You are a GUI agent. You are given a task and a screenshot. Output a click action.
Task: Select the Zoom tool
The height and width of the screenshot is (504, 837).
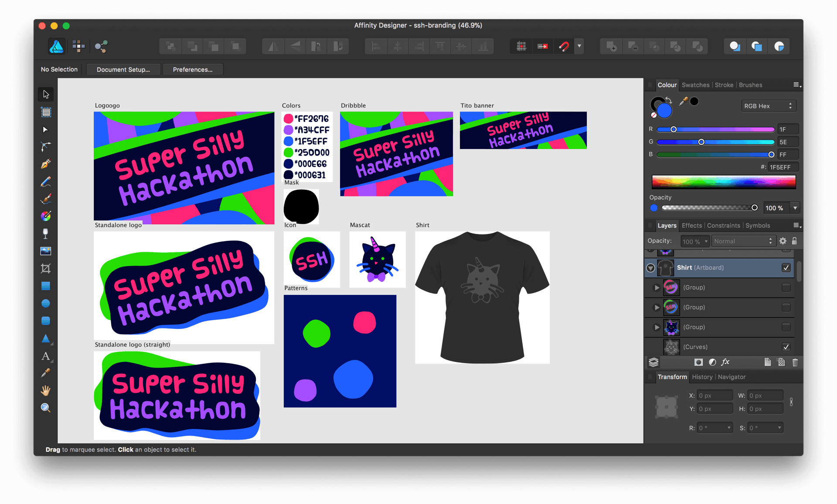pyautogui.click(x=46, y=408)
